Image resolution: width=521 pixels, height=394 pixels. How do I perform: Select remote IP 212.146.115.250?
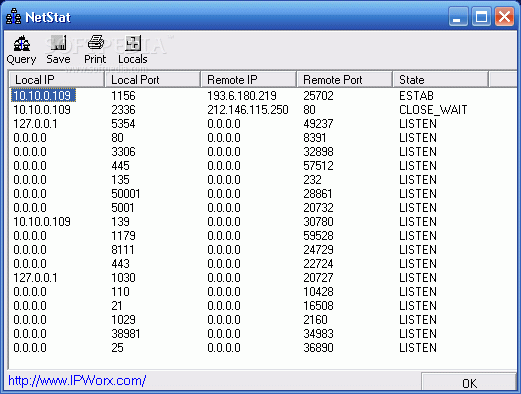[248, 110]
